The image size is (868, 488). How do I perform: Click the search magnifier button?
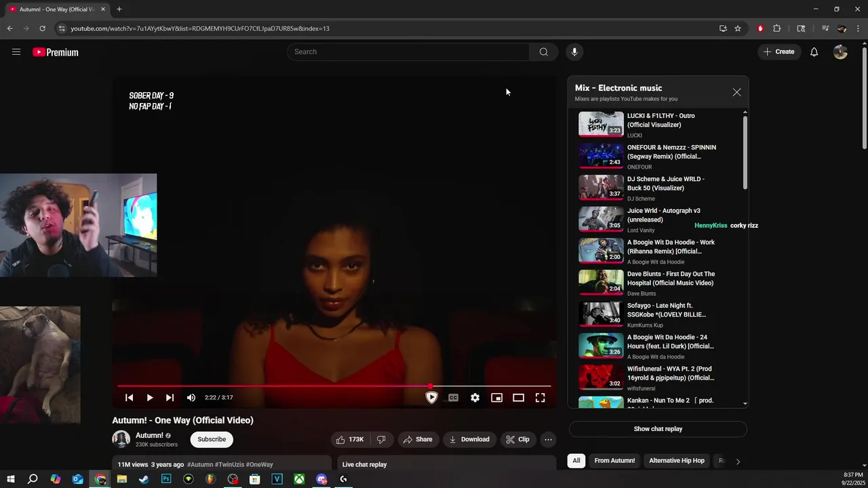coord(544,52)
